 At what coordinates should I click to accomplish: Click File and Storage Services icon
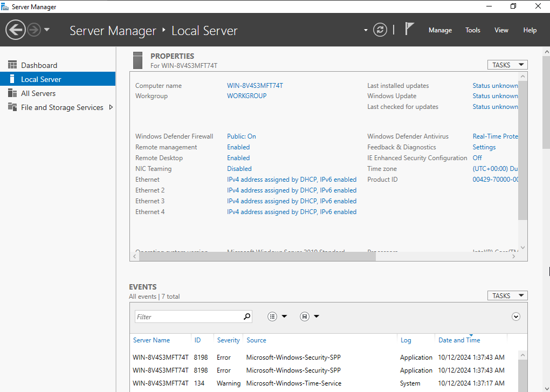click(12, 107)
